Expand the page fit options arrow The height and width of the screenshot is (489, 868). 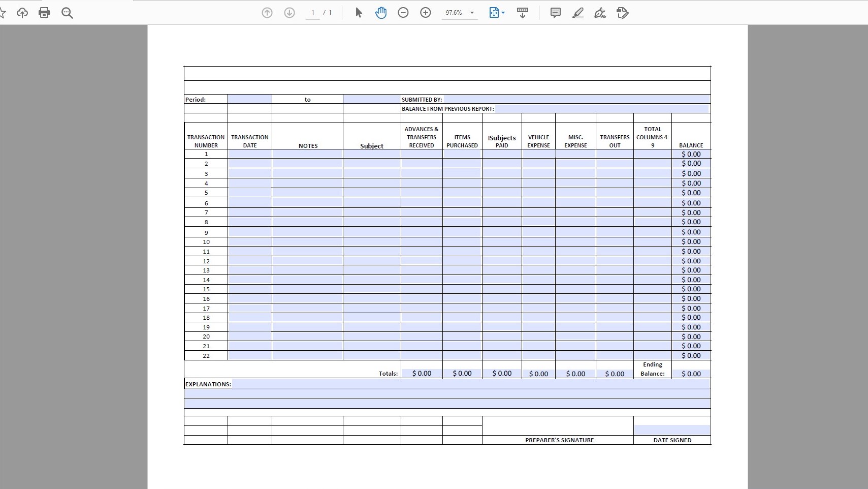click(x=503, y=13)
